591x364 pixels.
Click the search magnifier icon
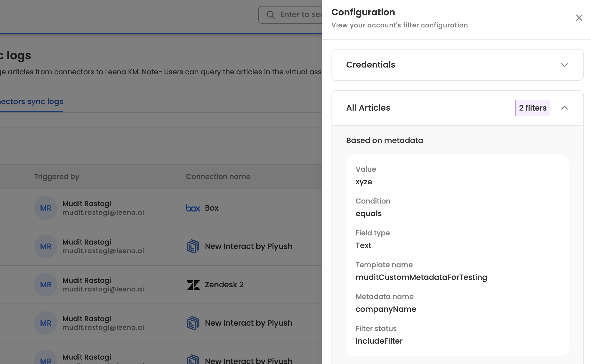tap(270, 15)
